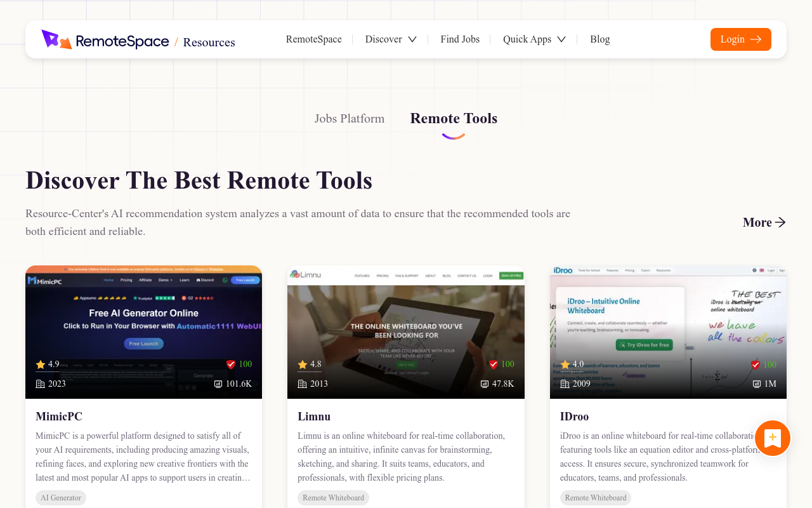The height and width of the screenshot is (508, 812).
Task: Click the star rating icon on Limnu
Action: click(303, 364)
